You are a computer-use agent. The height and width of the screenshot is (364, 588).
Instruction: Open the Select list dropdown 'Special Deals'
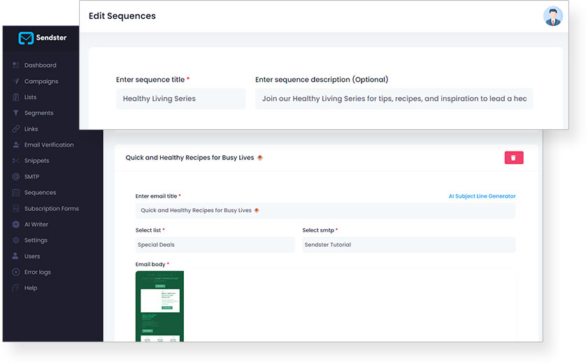[215, 245]
